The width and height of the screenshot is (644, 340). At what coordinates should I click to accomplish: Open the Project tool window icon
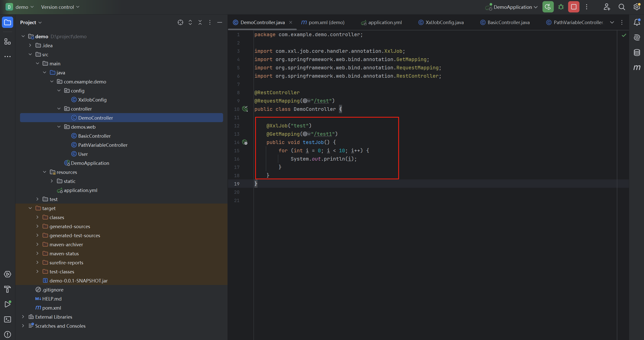click(8, 22)
